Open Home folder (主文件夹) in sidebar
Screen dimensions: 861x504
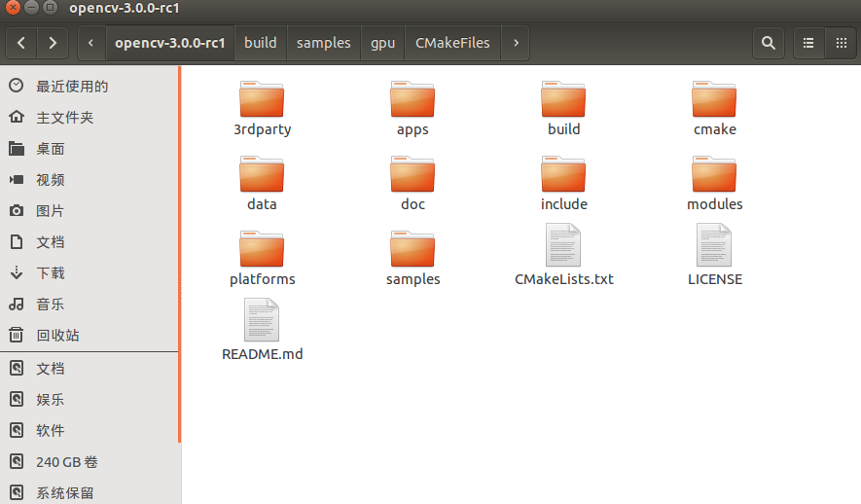[x=89, y=118]
